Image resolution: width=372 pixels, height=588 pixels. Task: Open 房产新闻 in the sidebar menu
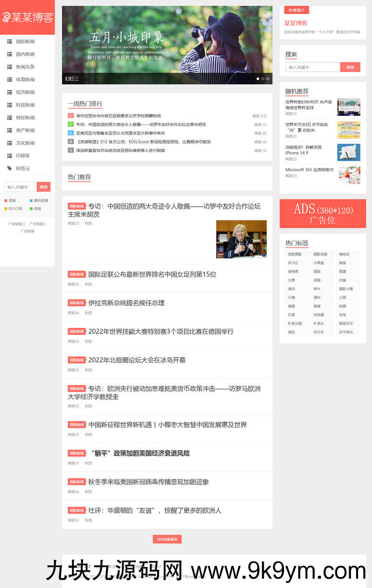25,130
